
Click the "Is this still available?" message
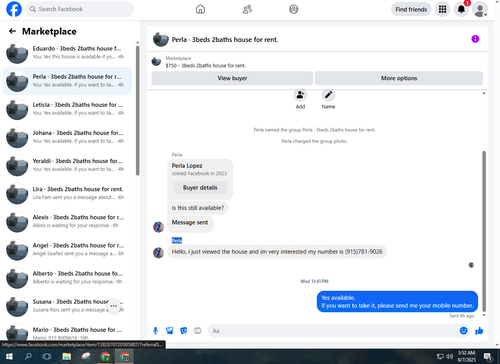(x=198, y=208)
